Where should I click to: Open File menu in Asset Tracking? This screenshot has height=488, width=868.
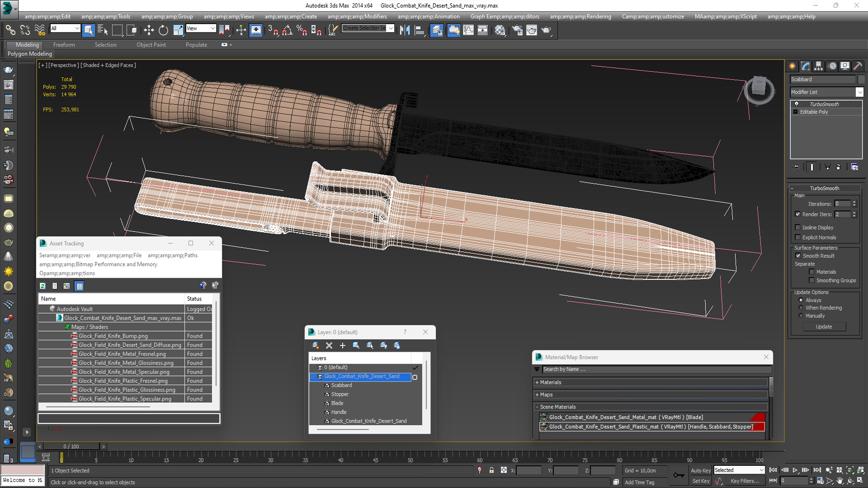pyautogui.click(x=119, y=255)
